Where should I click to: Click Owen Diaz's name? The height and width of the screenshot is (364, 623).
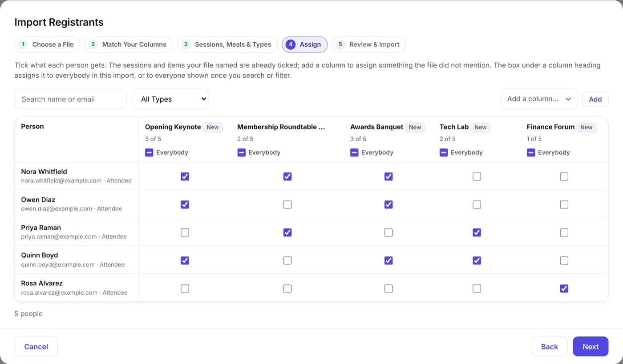point(38,200)
